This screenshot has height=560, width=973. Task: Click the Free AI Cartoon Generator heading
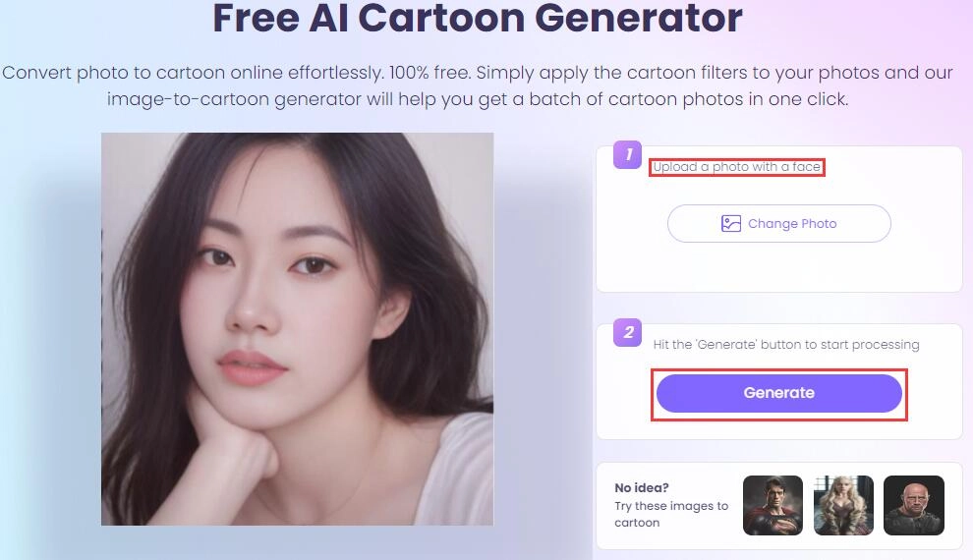click(478, 18)
